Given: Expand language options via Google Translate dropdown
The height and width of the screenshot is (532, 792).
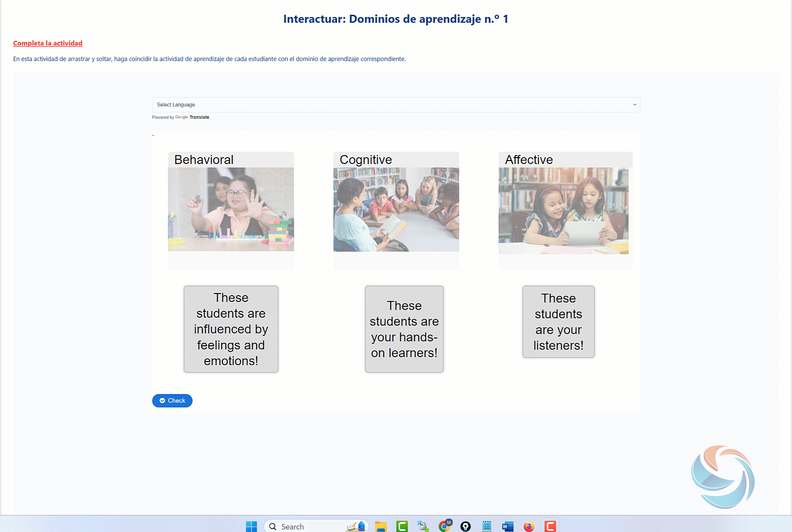Looking at the screenshot, I should point(634,104).
